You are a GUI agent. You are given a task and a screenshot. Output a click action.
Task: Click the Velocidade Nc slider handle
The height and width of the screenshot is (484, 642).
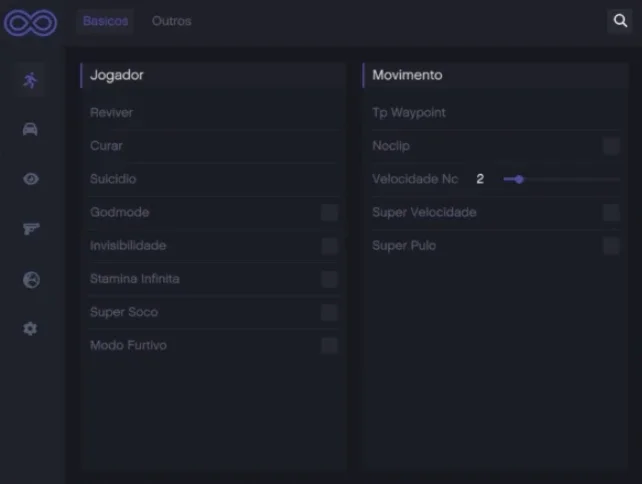[x=519, y=179]
